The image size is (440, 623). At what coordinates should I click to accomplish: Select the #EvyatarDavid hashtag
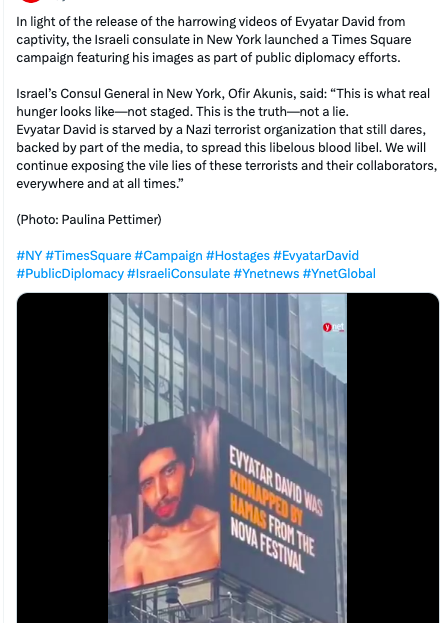[x=316, y=255]
